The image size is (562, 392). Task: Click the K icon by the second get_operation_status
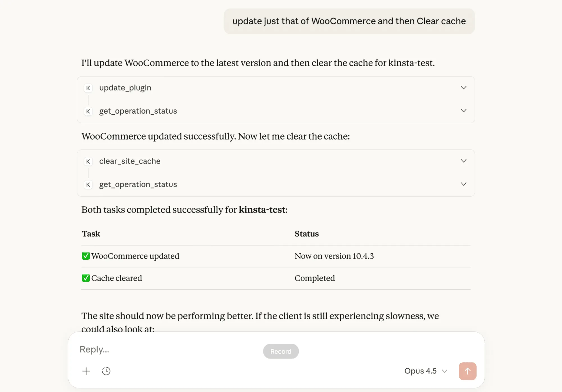coord(88,184)
